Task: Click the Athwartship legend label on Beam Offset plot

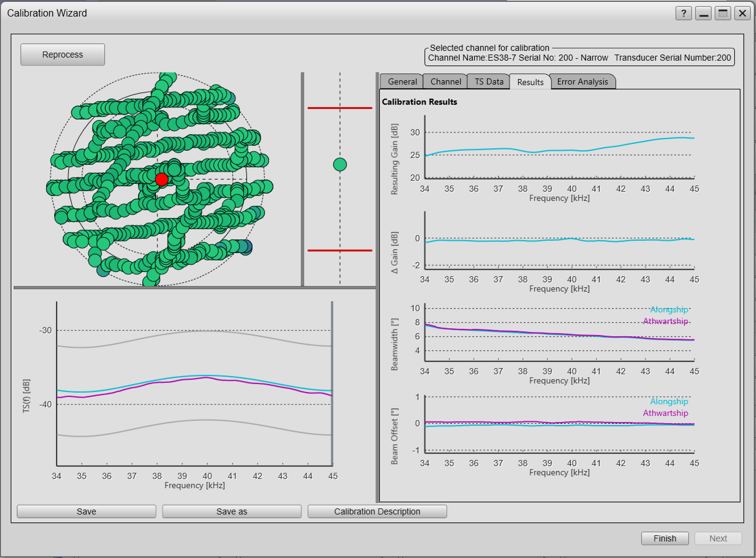Action: coord(665,413)
